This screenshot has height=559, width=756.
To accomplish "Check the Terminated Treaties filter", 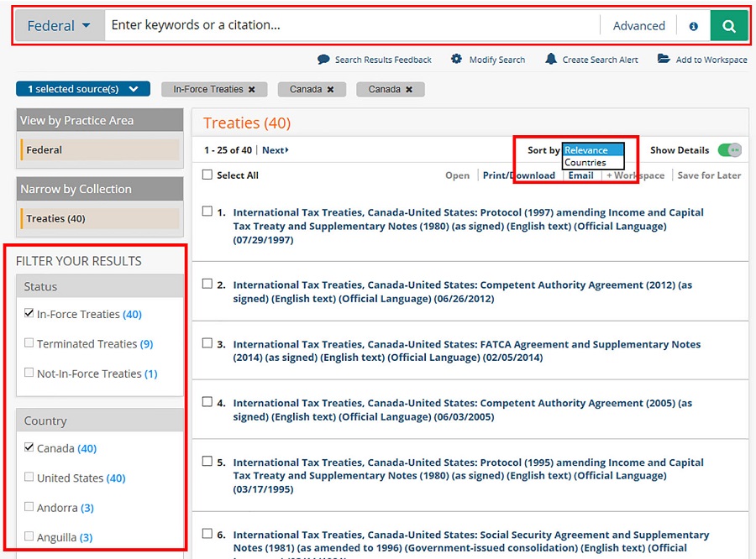I will click(29, 343).
